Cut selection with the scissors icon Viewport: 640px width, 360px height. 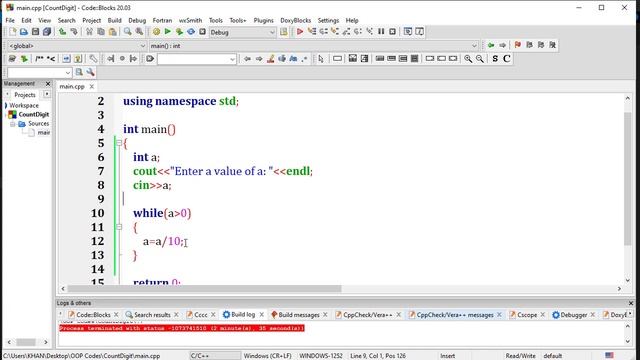[x=89, y=32]
